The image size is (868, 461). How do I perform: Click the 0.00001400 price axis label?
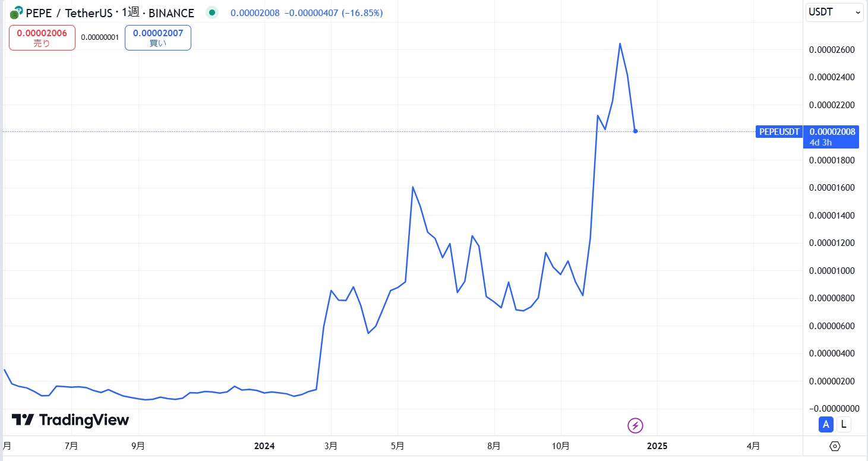click(x=832, y=215)
